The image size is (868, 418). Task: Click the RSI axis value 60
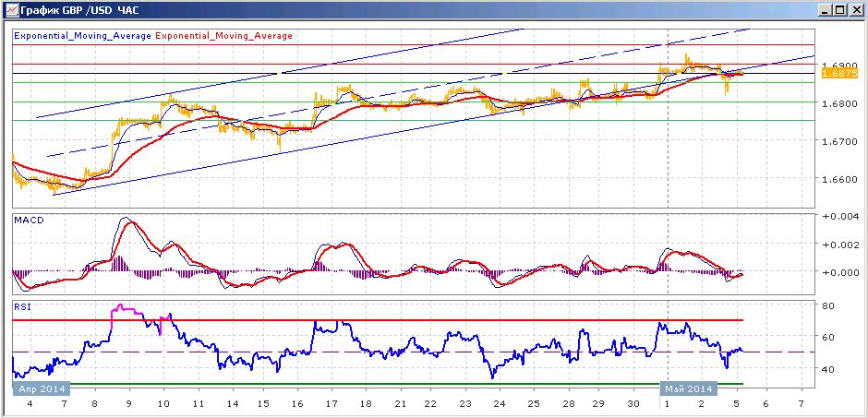coord(828,337)
